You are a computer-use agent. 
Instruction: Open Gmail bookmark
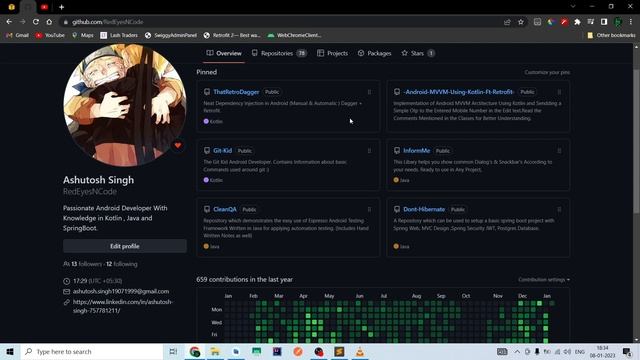[18, 36]
